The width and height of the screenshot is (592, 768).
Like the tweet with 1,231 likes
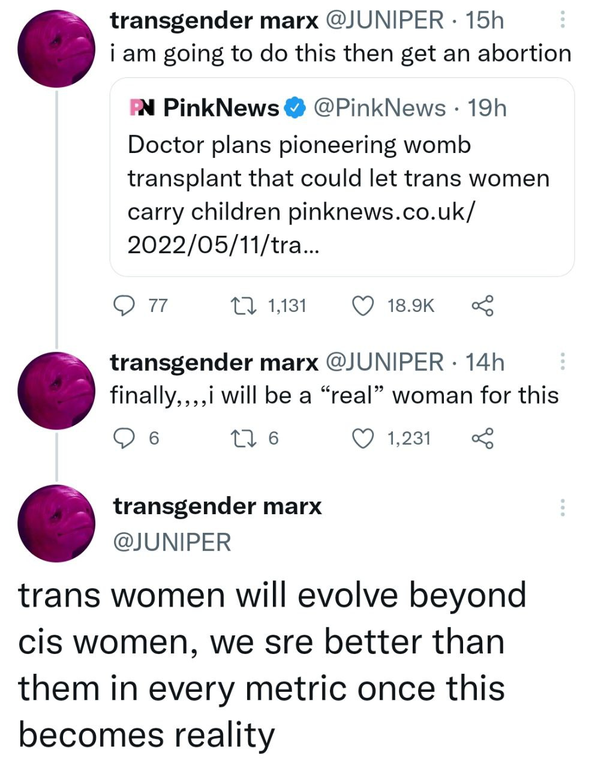click(x=363, y=438)
